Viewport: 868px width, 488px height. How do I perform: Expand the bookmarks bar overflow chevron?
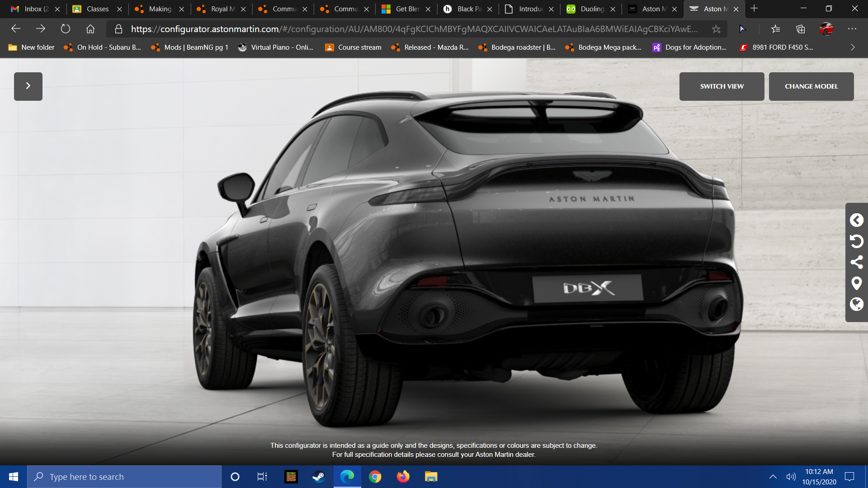(x=853, y=47)
